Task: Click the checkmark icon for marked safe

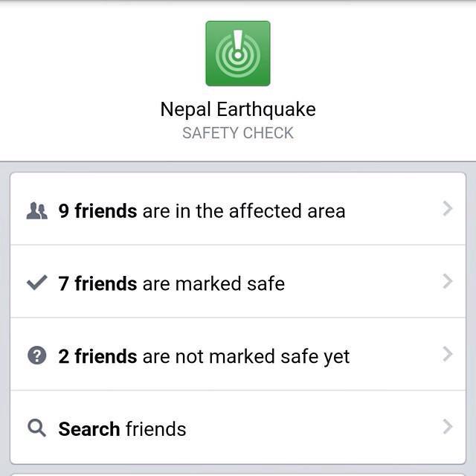Action: click(x=36, y=283)
